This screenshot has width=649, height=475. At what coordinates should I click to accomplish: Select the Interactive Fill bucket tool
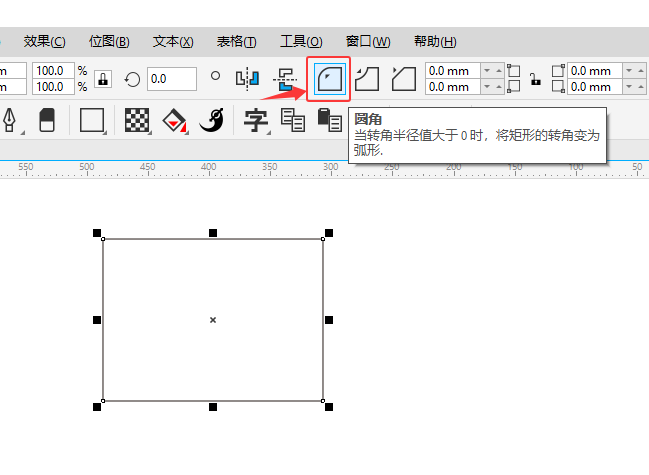pos(175,120)
